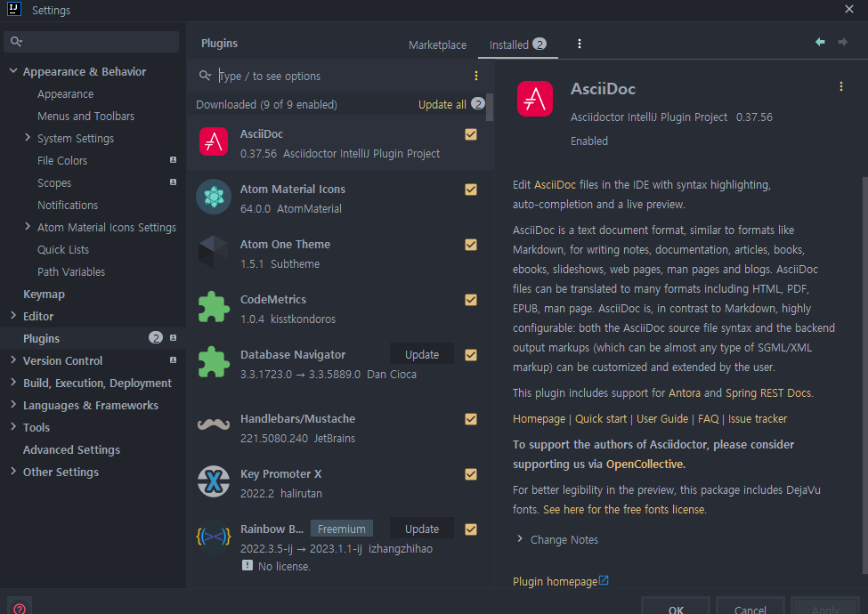
Task: Uncheck the CodeMetrics plugin
Action: [471, 300]
